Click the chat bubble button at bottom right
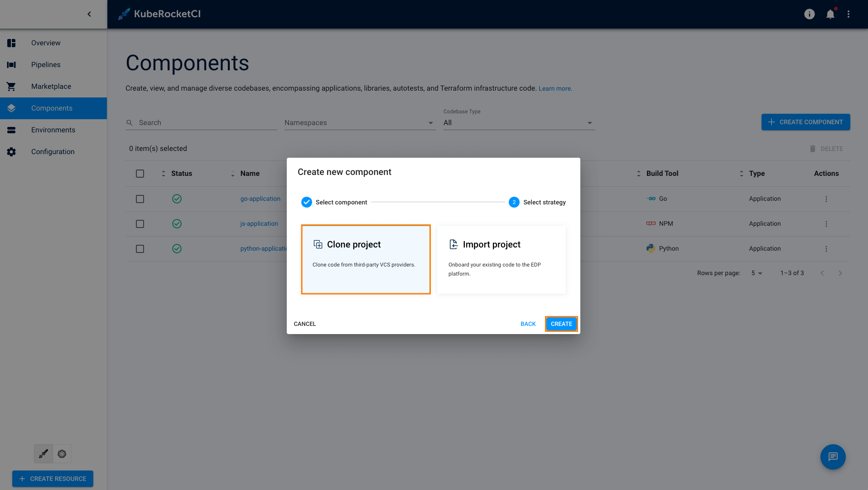 [x=833, y=457]
